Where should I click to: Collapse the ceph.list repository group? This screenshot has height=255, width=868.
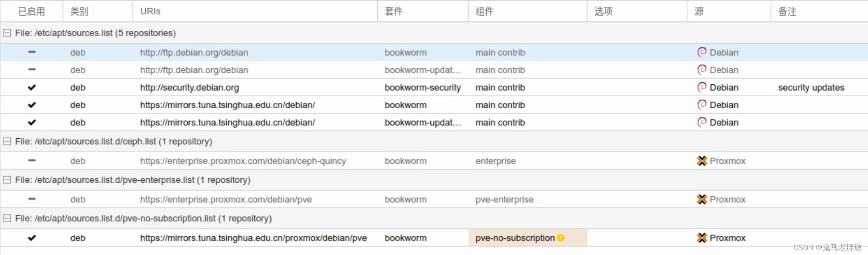[6, 141]
